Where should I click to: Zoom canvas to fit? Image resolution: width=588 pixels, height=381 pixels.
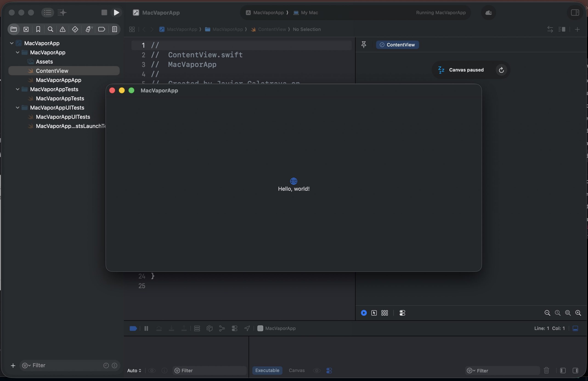point(568,313)
